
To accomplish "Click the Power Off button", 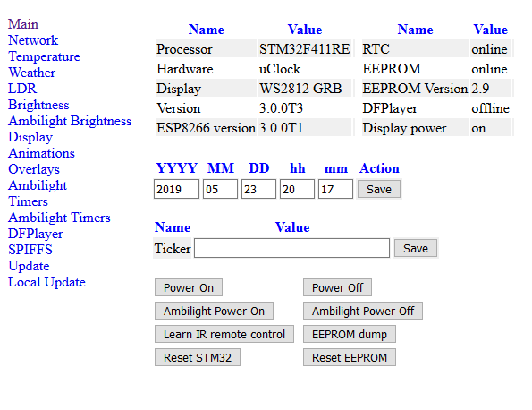I will [338, 287].
